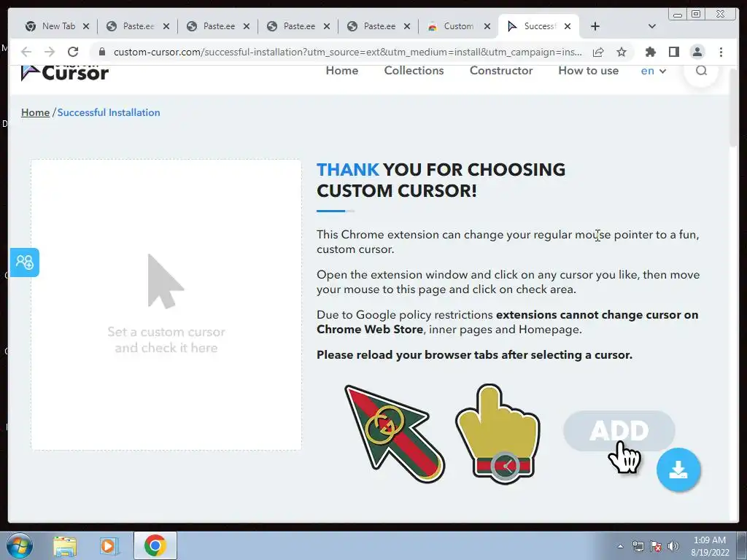Open Home in site navigation

click(x=342, y=71)
